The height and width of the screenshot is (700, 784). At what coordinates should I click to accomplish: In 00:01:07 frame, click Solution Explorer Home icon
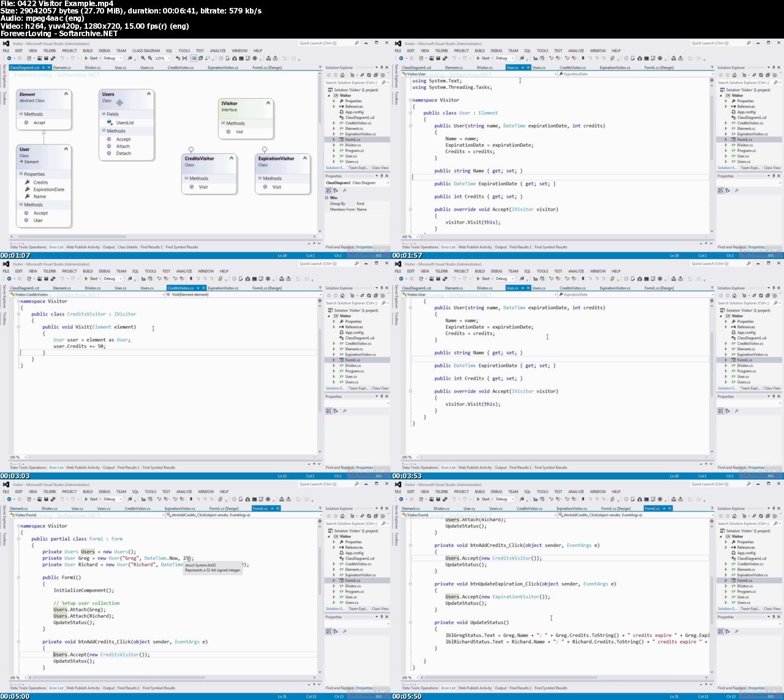click(x=342, y=75)
